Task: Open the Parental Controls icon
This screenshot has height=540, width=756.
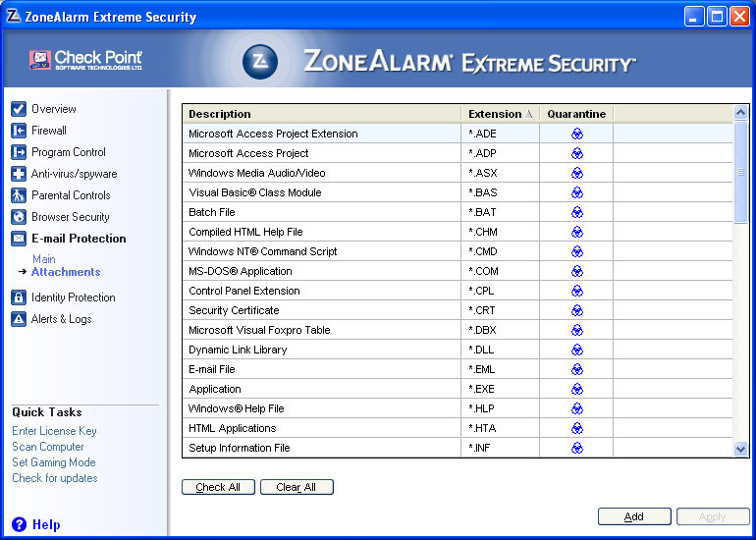Action: (x=19, y=195)
